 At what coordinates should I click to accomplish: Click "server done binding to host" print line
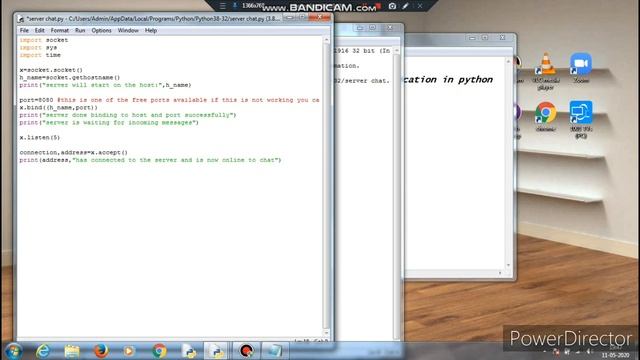tap(128, 115)
